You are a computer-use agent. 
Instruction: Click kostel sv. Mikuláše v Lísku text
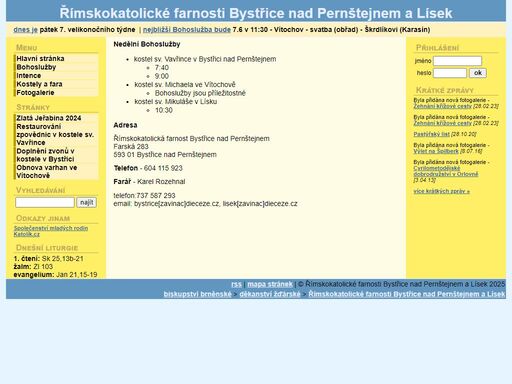point(176,101)
